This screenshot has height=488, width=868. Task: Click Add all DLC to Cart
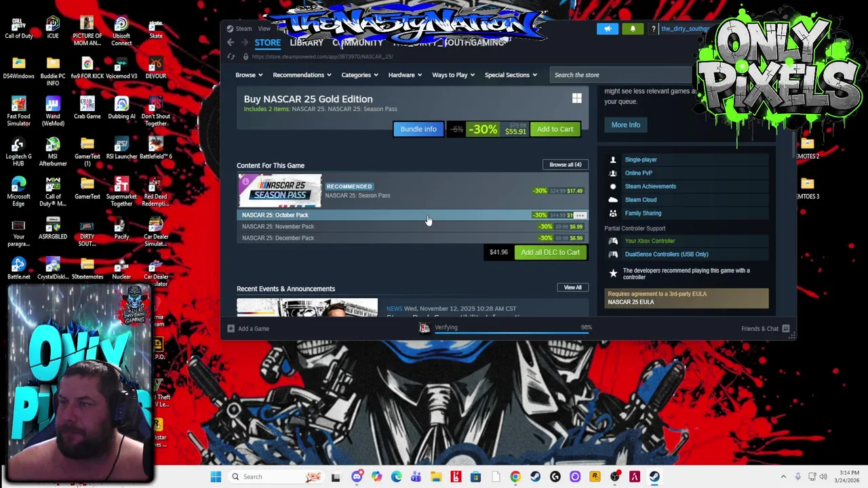tap(550, 252)
